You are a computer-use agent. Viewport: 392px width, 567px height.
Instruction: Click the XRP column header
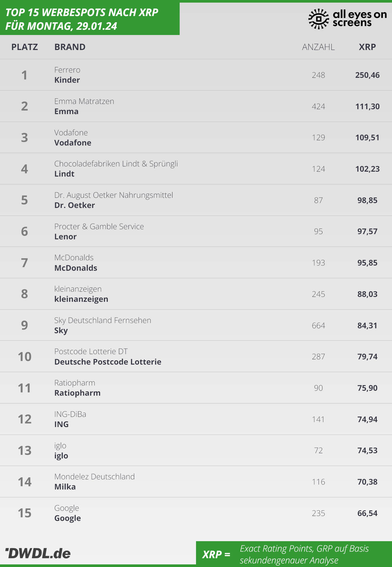(367, 47)
